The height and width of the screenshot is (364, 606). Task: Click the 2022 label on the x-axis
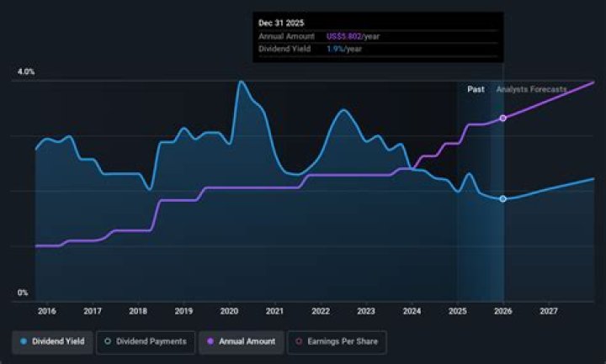(321, 311)
